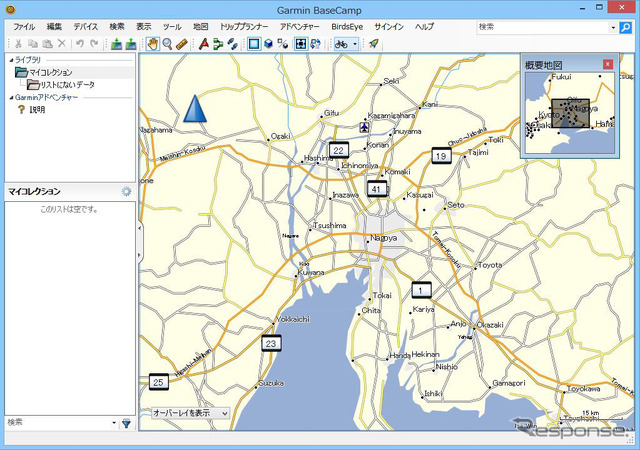
Task: Select the Zoom magnifier tool
Action: click(167, 44)
